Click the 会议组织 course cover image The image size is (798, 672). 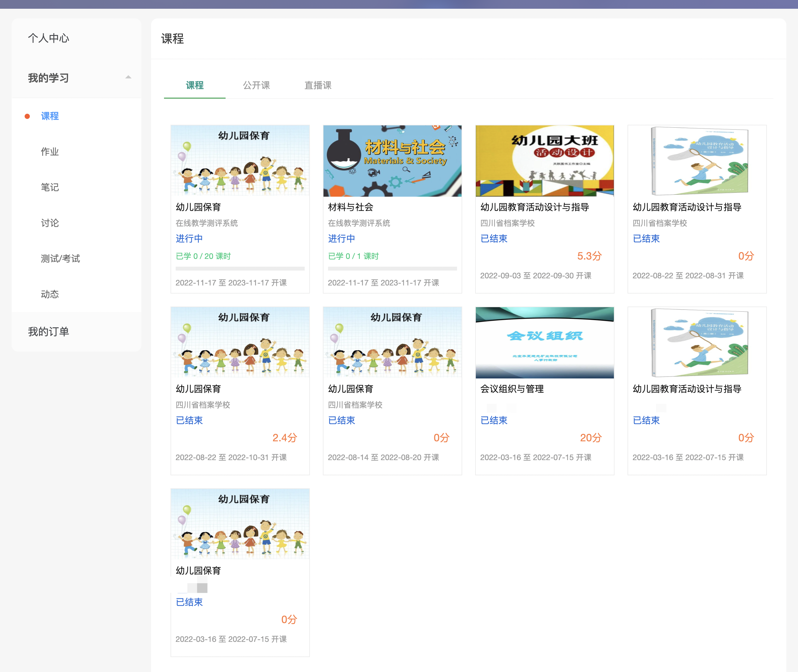pos(544,342)
